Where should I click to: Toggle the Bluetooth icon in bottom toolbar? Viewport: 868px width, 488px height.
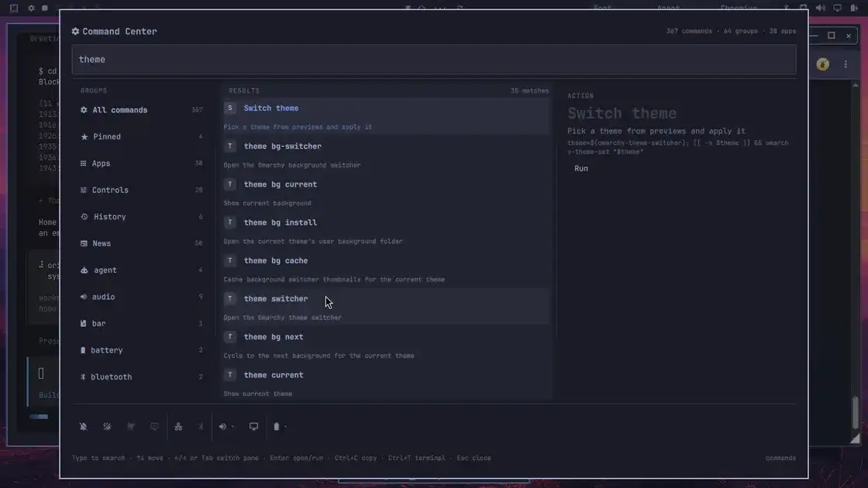pos(201,427)
